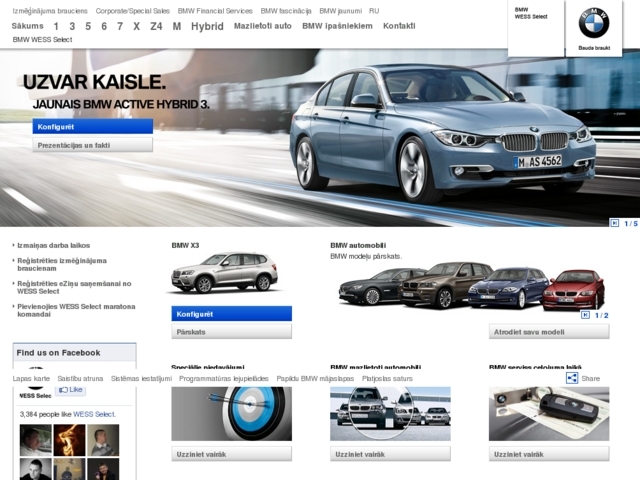
Task: Click the flame Facebook fan photo
Action: click(69, 440)
